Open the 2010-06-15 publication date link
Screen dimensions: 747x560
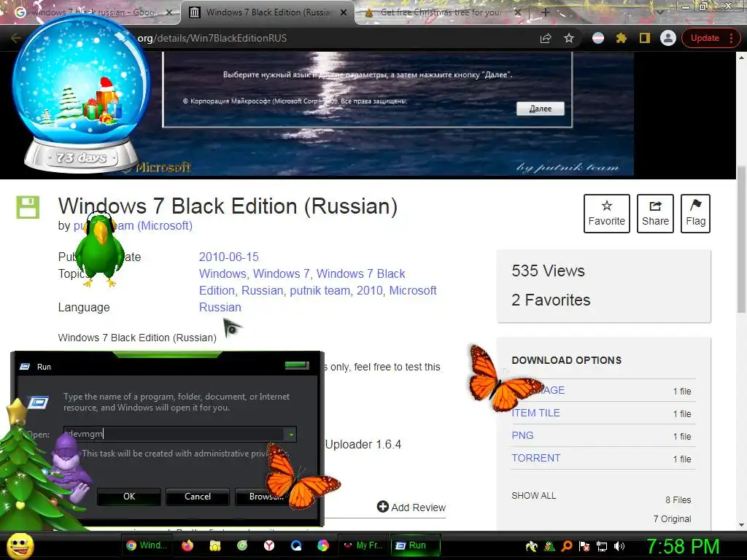point(228,257)
